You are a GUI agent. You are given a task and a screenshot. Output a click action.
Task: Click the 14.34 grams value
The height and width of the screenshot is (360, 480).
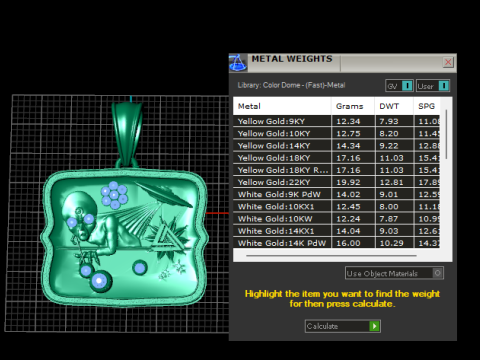click(348, 146)
